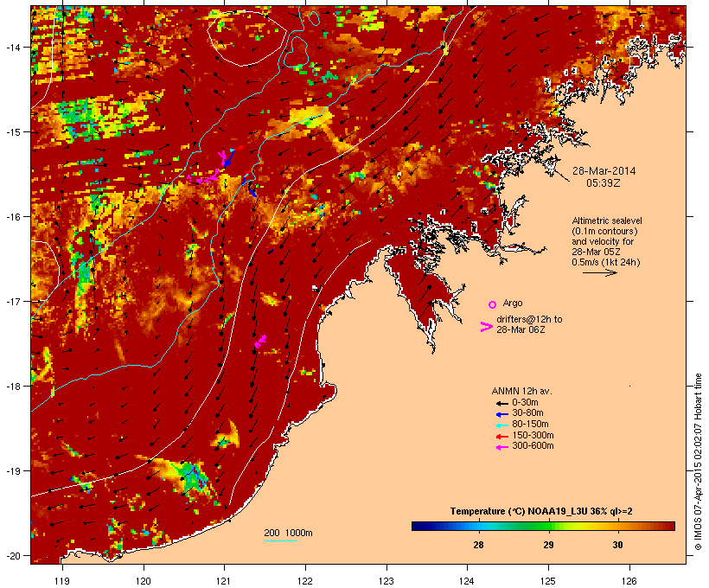
Task: Click the Argo legend label
Action: click(x=513, y=303)
